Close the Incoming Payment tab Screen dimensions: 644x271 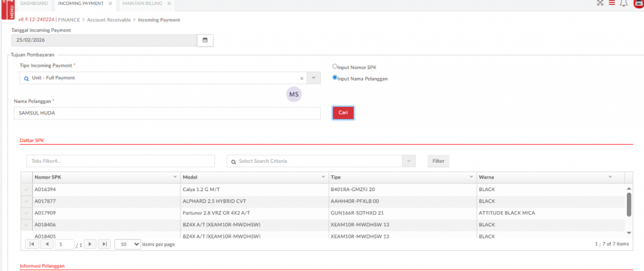[109, 4]
